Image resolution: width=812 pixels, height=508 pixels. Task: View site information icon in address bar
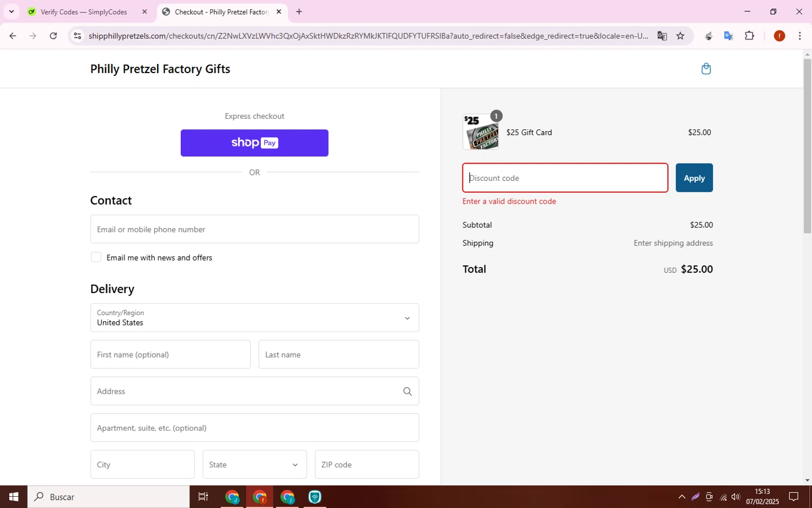point(77,36)
